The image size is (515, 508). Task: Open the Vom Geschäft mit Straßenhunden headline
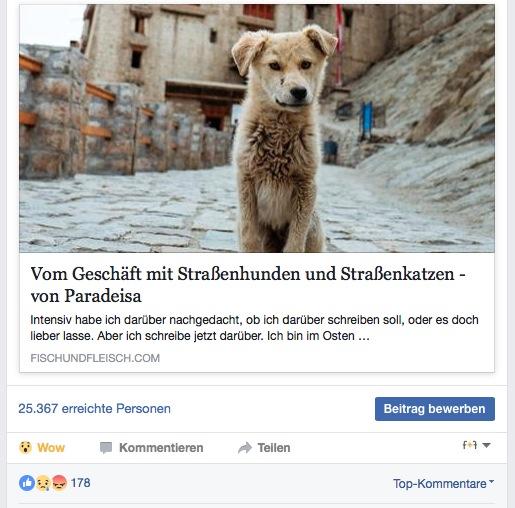pyautogui.click(x=248, y=285)
